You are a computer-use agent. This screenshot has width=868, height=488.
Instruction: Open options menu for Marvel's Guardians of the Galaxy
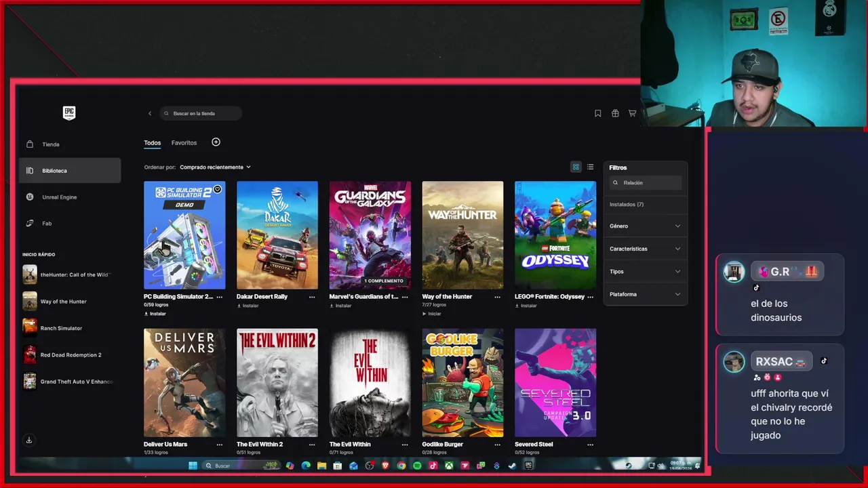(405, 297)
